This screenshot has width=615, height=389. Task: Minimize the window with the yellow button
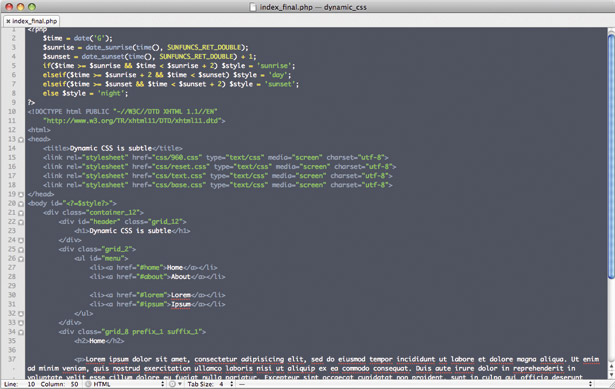(x=20, y=7)
